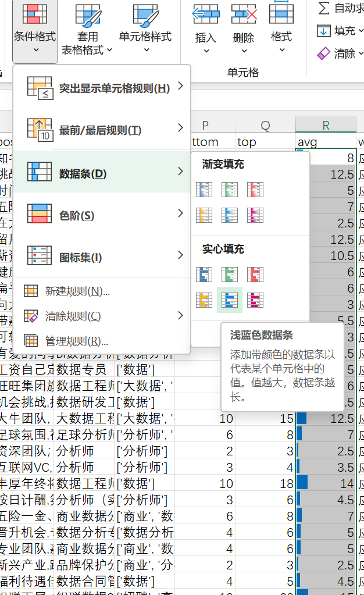Screen dimensions: 364x595
Task: Click the 格式 format cells icon
Action: (281, 13)
